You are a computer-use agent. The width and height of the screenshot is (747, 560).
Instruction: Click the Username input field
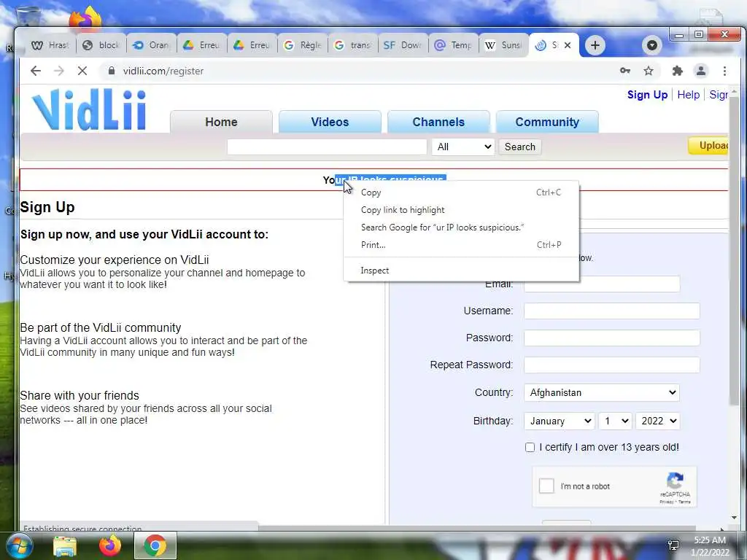coord(612,311)
